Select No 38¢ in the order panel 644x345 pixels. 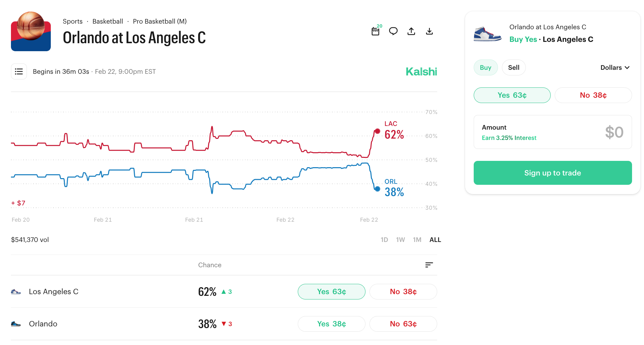(x=593, y=95)
